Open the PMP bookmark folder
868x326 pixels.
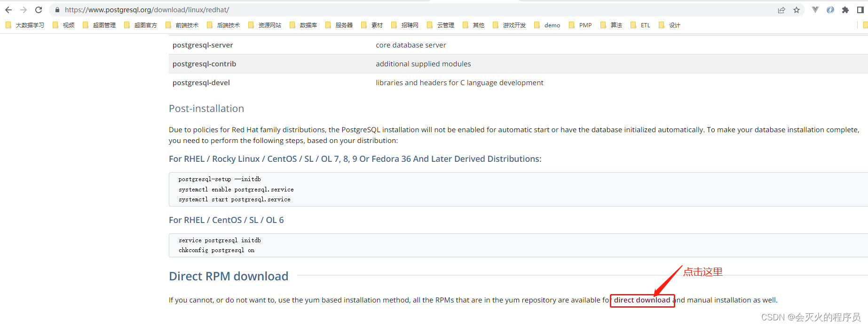[x=580, y=25]
